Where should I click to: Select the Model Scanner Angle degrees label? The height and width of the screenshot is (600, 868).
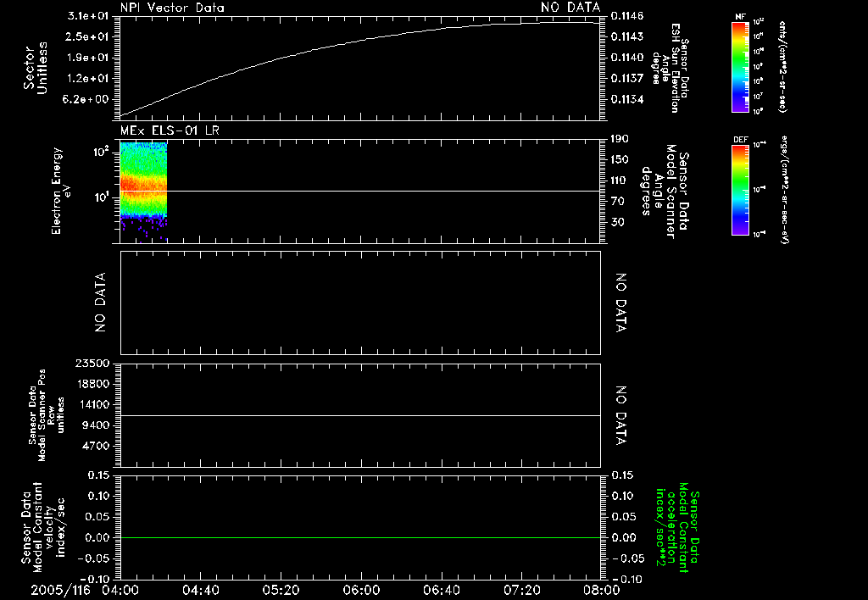pos(665,192)
